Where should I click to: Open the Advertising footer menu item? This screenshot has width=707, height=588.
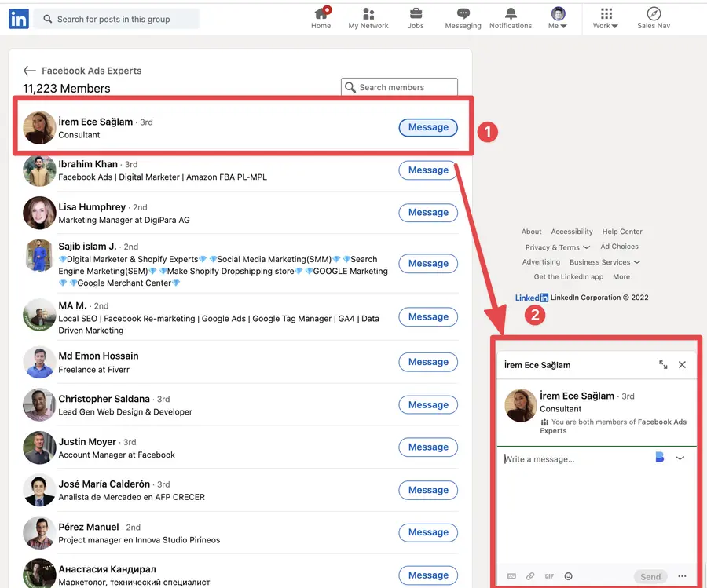click(541, 261)
